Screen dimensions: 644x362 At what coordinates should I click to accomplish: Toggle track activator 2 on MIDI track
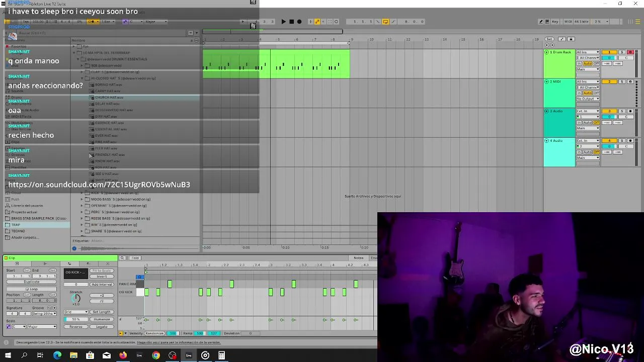[609, 81]
